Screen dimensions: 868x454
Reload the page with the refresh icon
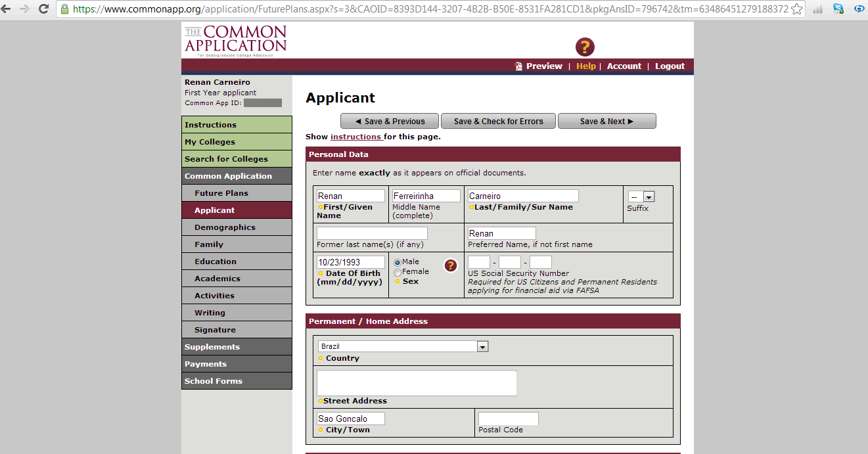44,9
